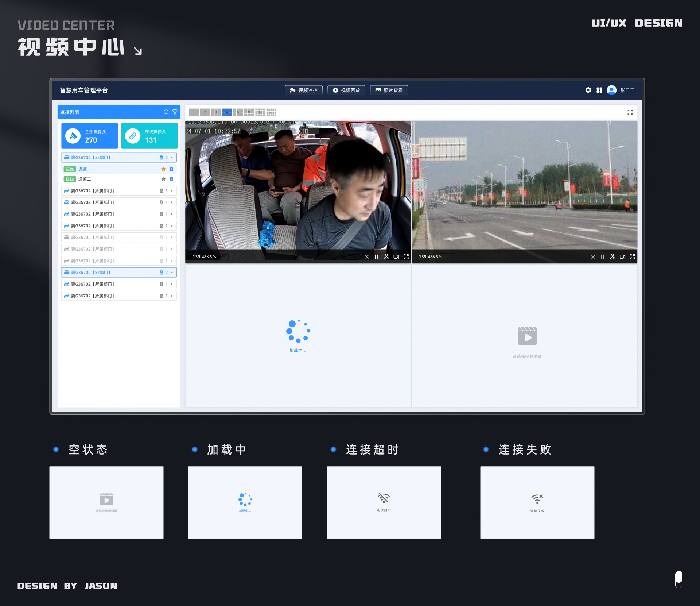Pause the in-cab video stream
The width and height of the screenshot is (700, 606).
(x=377, y=257)
